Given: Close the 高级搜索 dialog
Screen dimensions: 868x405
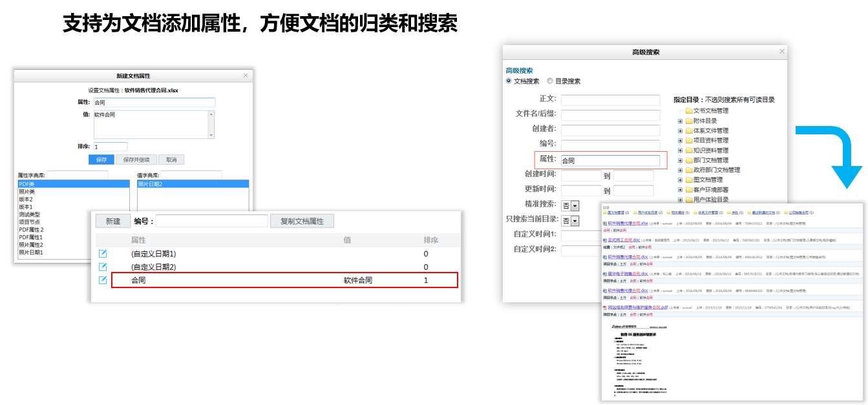Looking at the screenshot, I should click(x=782, y=51).
